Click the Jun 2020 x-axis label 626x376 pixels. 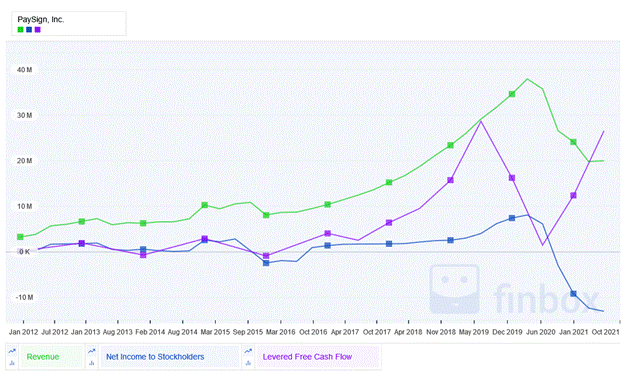(x=541, y=332)
